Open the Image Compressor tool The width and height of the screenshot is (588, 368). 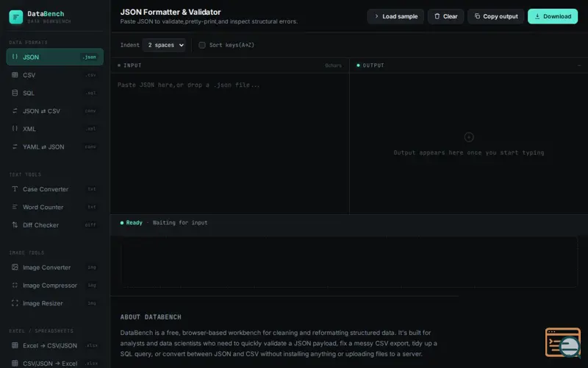[54, 285]
